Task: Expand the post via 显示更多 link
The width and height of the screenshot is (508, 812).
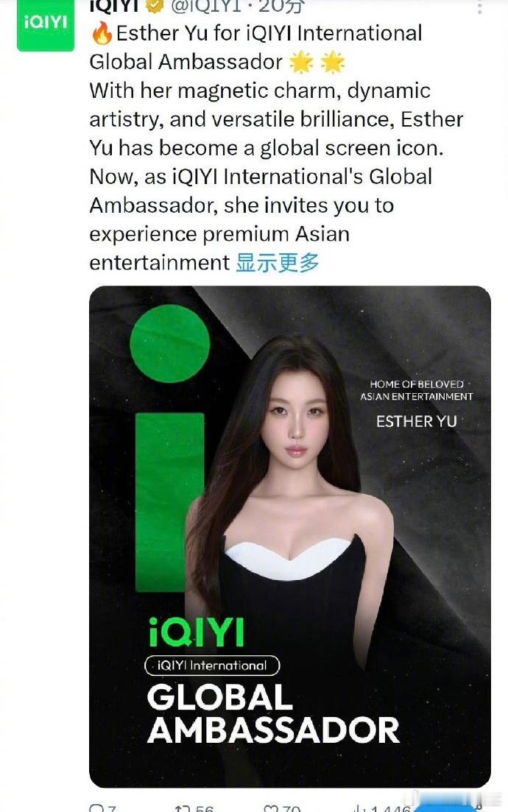Action: click(x=277, y=263)
